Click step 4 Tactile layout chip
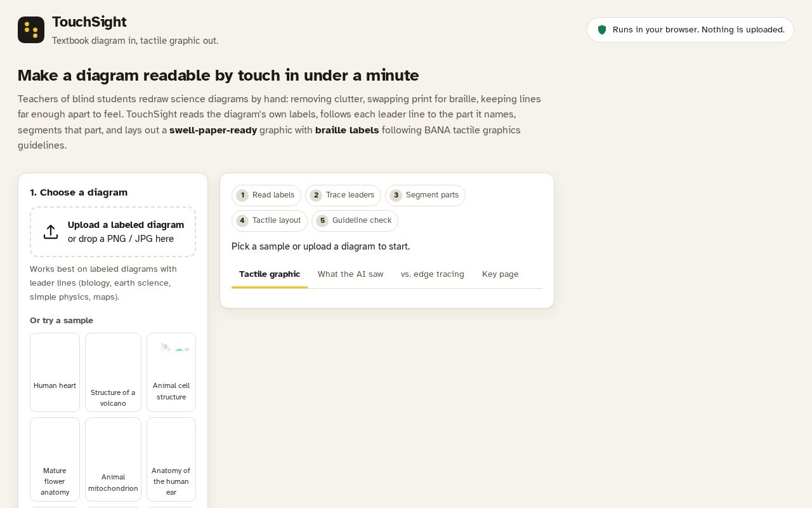 click(270, 221)
